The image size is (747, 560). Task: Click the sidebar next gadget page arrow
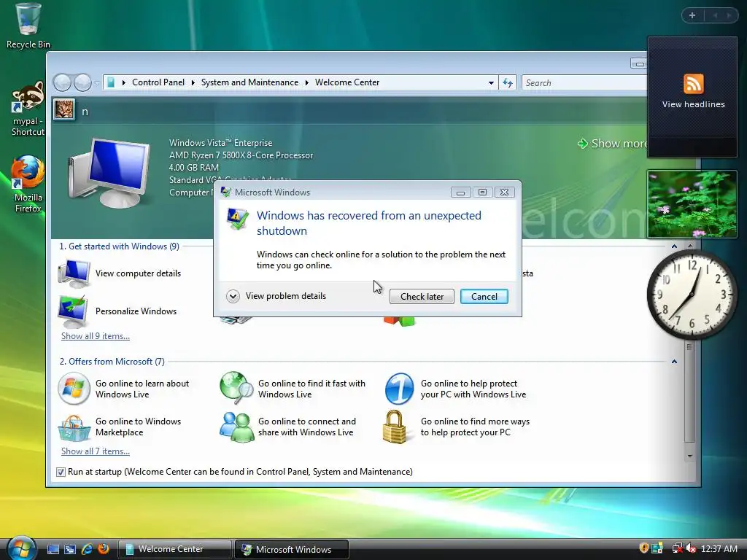[729, 15]
